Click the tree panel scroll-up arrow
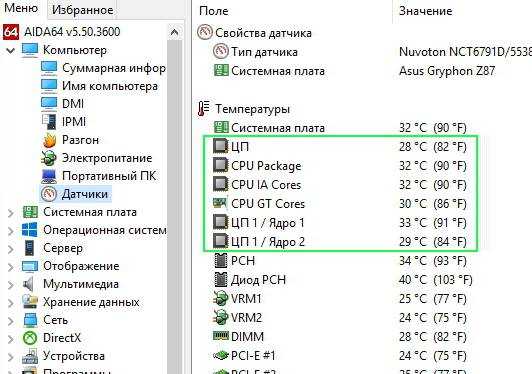 pos(174,33)
